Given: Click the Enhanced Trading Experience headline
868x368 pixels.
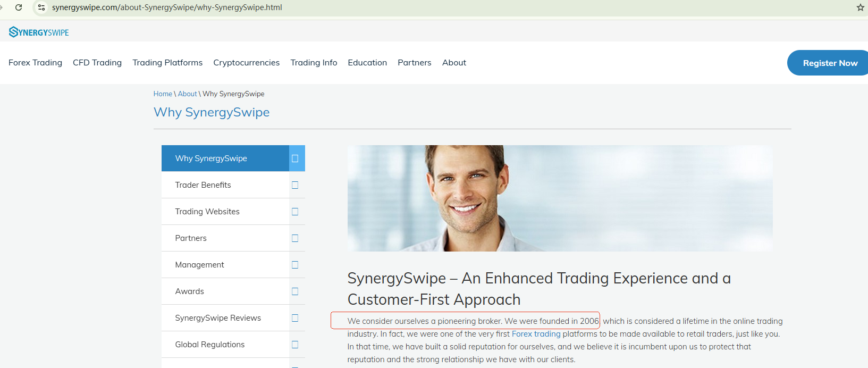Looking at the screenshot, I should (539, 289).
